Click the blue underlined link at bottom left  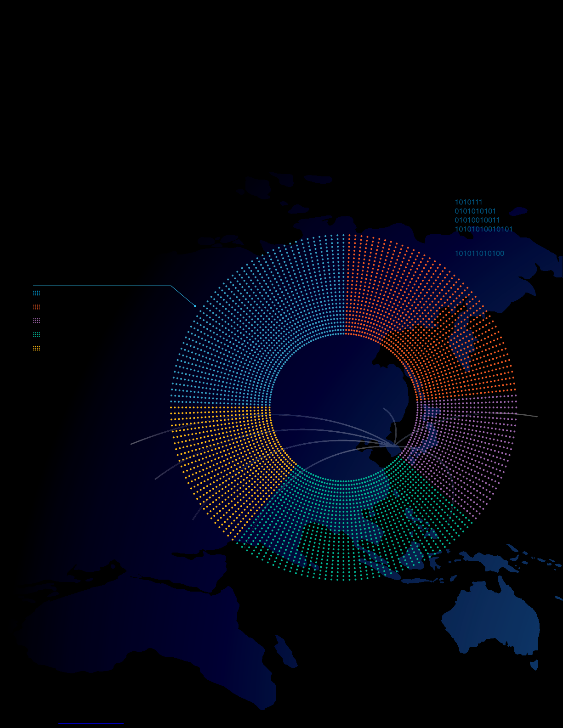(91, 723)
